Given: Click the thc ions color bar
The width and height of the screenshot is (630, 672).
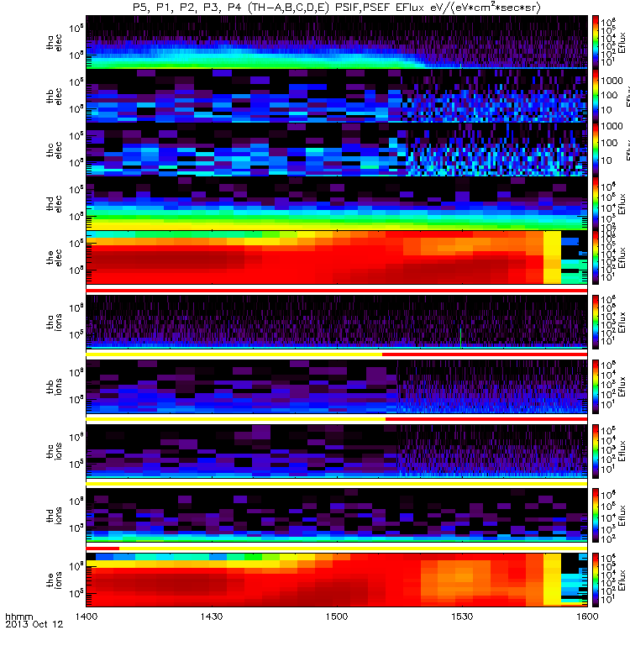Looking at the screenshot, I should (x=596, y=451).
